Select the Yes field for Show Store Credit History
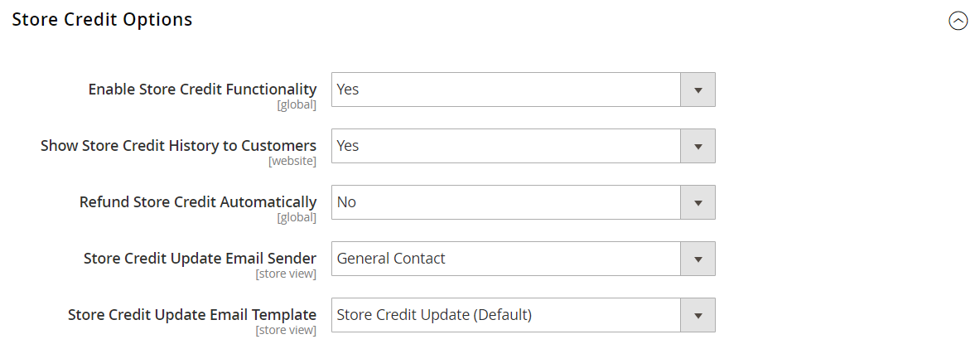The height and width of the screenshot is (349, 980). 505,146
